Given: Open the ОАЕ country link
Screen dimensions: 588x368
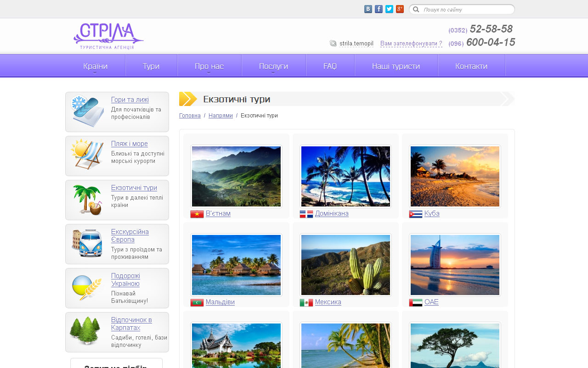Looking at the screenshot, I should (431, 302).
